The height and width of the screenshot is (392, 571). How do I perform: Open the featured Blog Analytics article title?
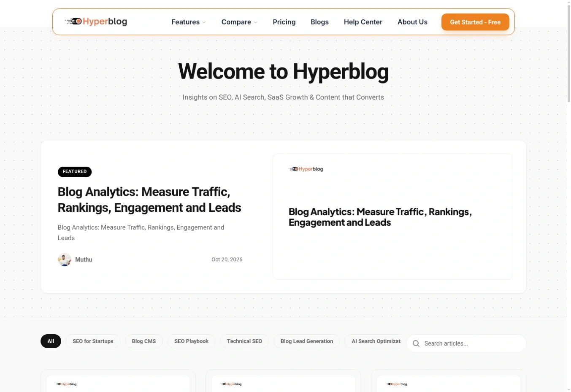pos(149,200)
